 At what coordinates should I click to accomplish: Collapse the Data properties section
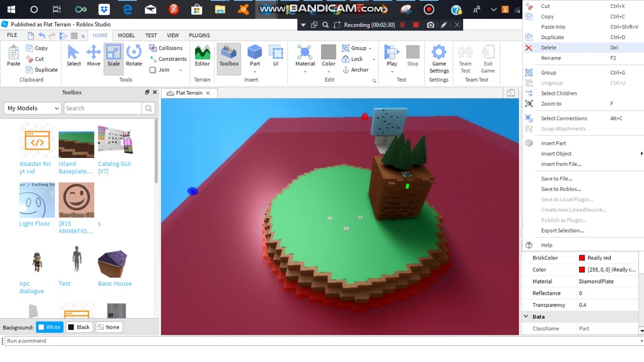526,317
